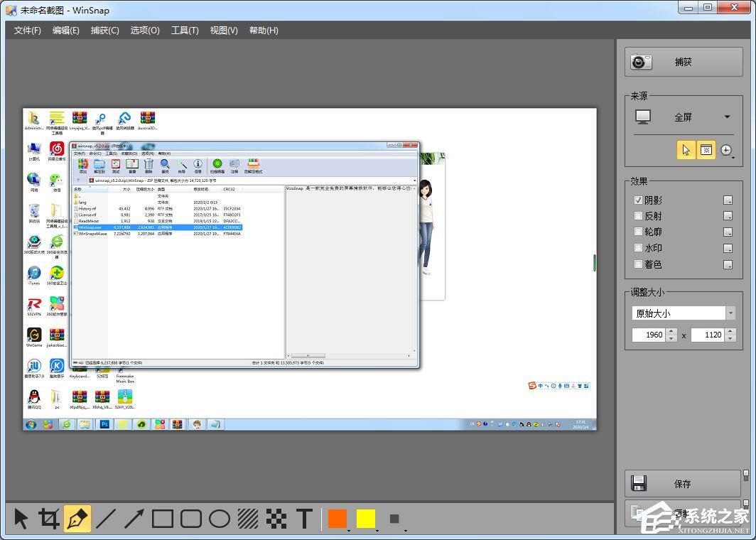
Task: Open the 捕获(C) menu
Action: pyautogui.click(x=104, y=31)
